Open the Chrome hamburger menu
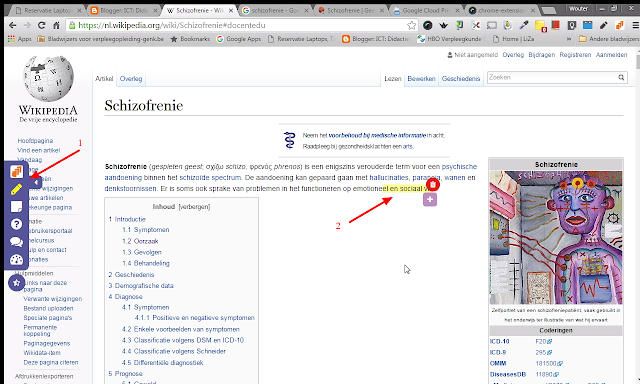This screenshot has width=640, height=384. 636,25
